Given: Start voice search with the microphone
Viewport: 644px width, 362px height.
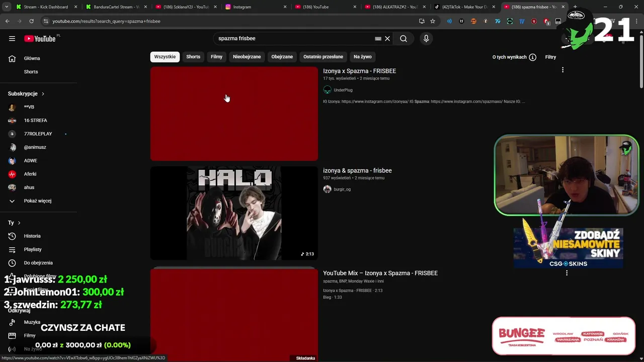Looking at the screenshot, I should click(426, 39).
